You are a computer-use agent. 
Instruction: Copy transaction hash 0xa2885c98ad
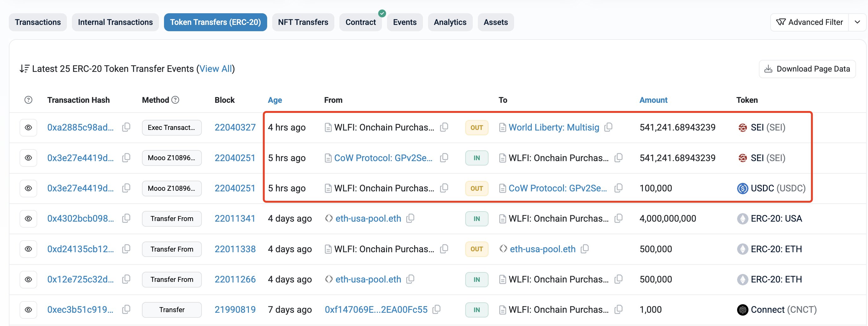[x=126, y=127]
